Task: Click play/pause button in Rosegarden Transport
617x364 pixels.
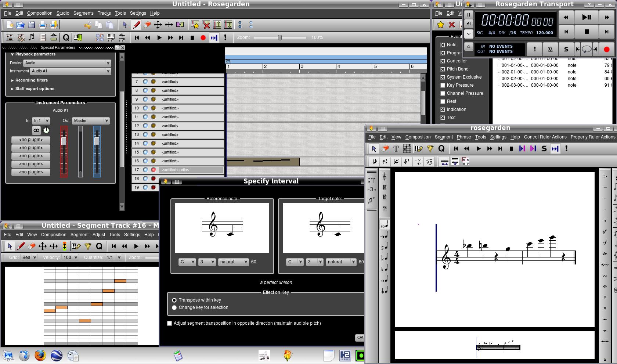Action: (587, 17)
